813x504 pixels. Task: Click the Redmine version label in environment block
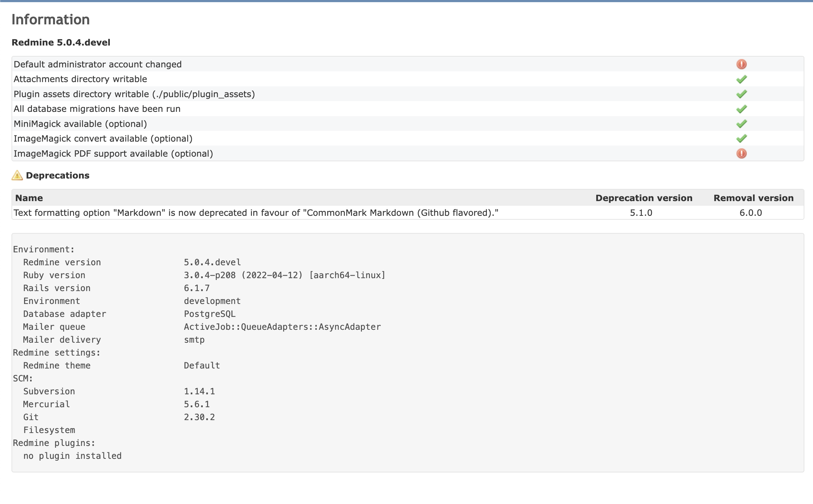[62, 262]
